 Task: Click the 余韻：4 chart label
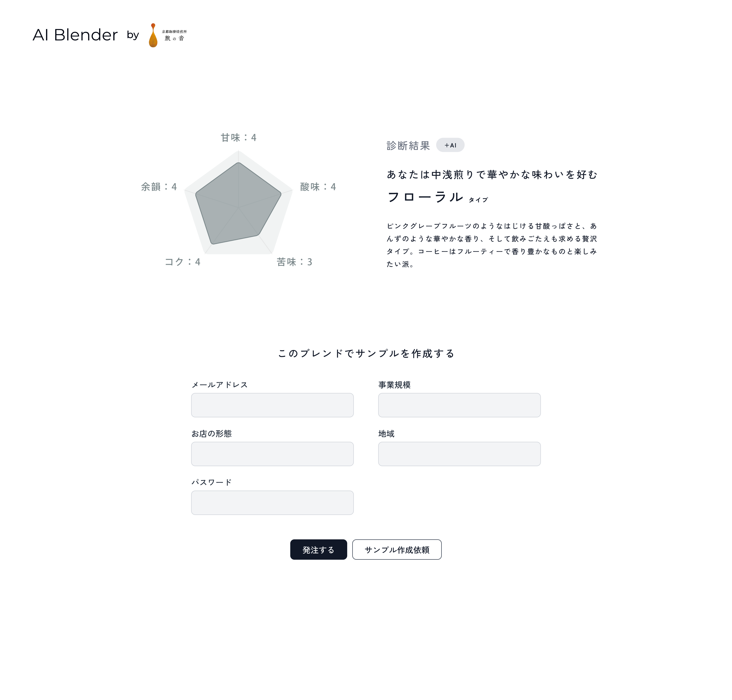tap(159, 187)
